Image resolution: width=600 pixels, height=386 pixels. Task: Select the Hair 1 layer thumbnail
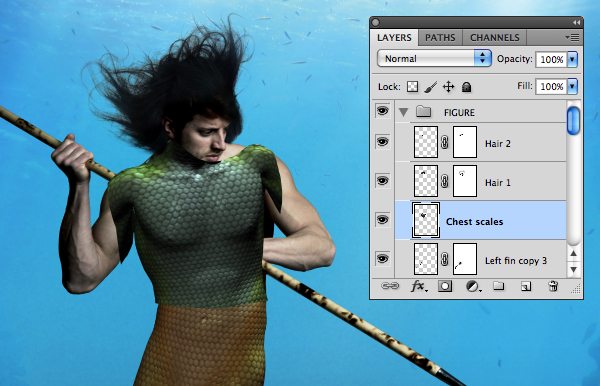tap(426, 181)
